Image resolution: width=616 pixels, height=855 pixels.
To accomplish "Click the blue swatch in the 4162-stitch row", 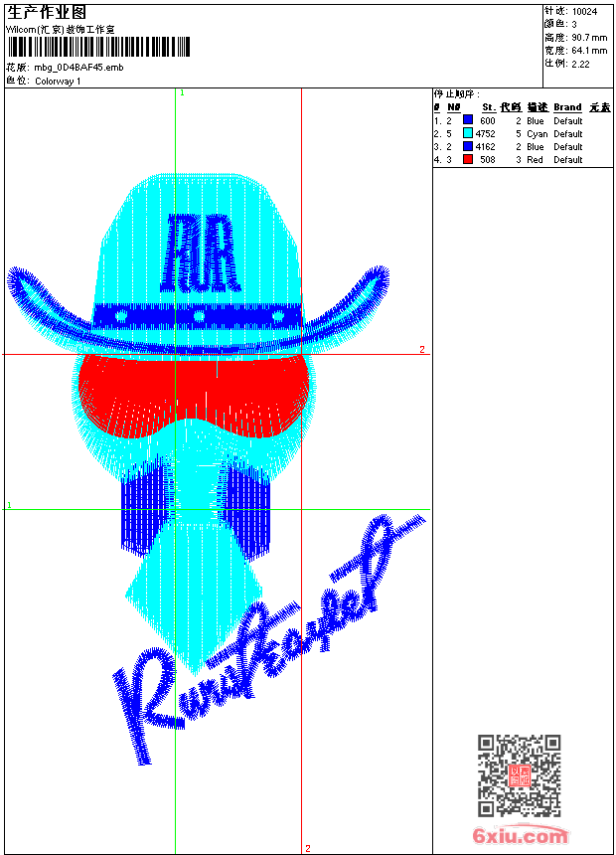I will 468,146.
